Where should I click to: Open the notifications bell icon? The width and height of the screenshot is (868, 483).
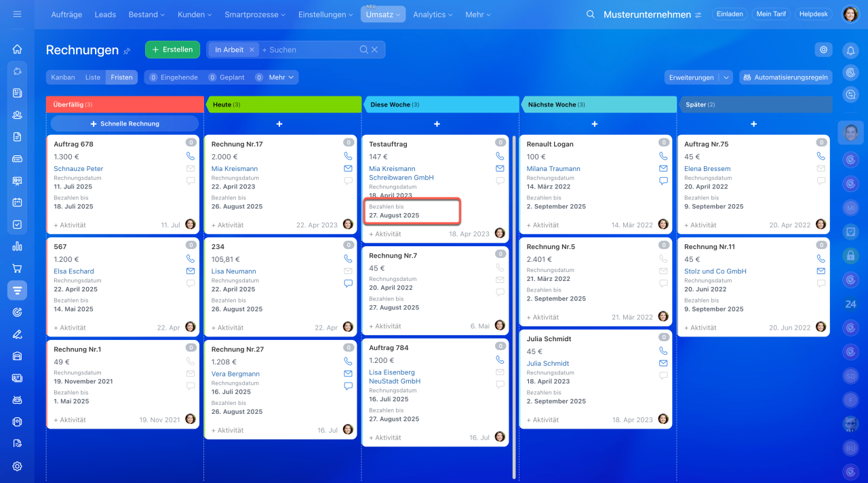click(850, 50)
